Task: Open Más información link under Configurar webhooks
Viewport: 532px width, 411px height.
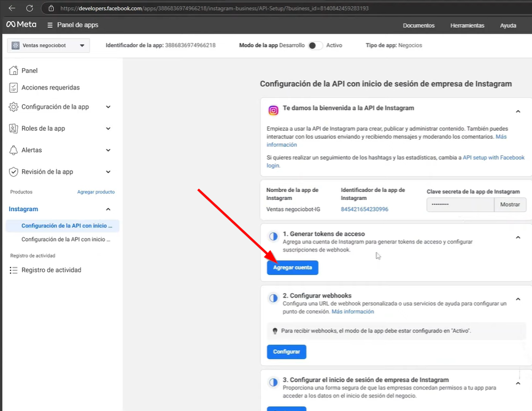Action: 352,312
